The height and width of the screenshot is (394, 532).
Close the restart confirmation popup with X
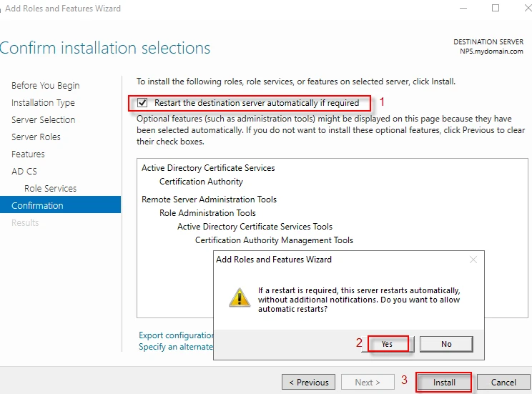(473, 260)
